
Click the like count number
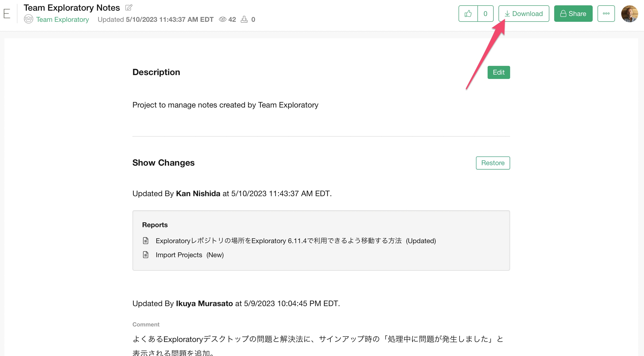point(485,14)
